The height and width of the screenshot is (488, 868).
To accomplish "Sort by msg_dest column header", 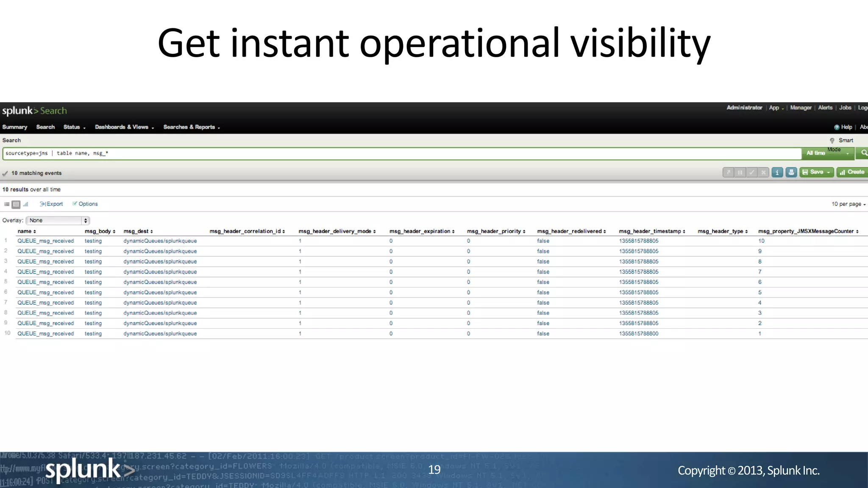I will [x=138, y=231].
